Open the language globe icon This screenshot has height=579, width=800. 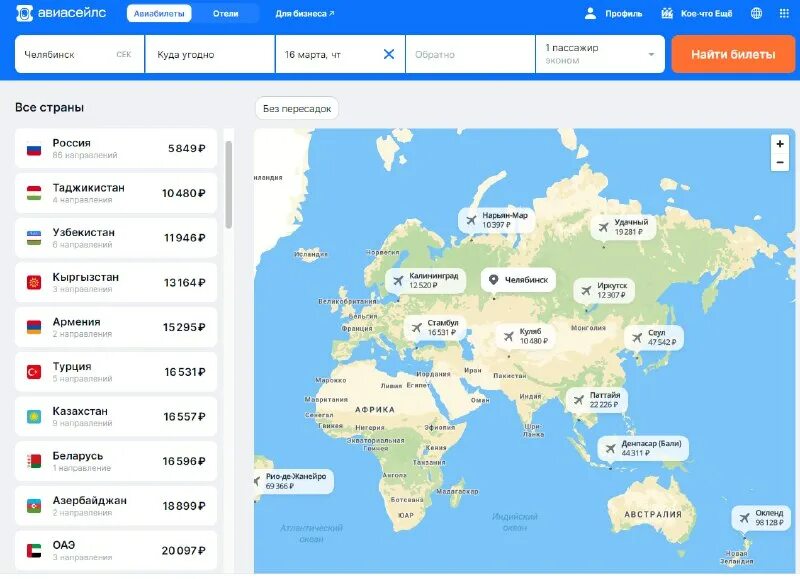(x=756, y=13)
